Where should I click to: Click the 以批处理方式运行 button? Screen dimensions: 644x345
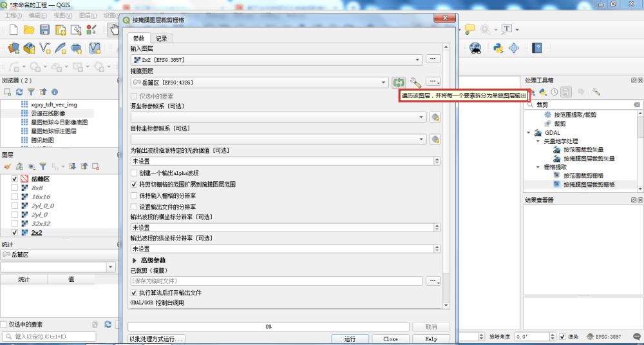[x=156, y=339]
